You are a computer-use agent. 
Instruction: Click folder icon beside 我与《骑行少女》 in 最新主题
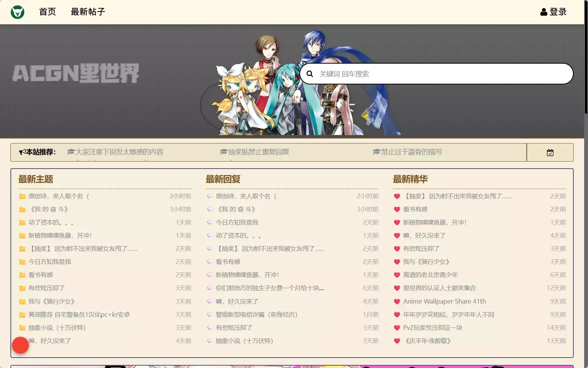click(22, 302)
